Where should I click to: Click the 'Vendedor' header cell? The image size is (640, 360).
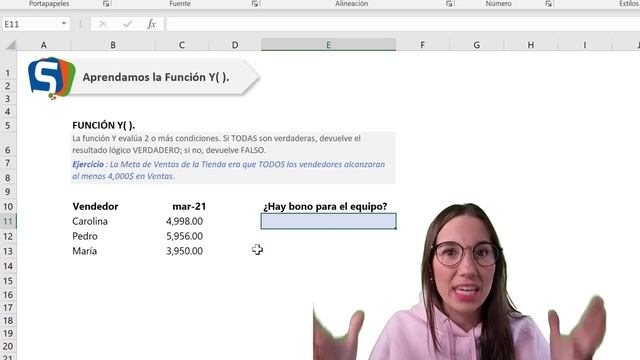pyautogui.click(x=95, y=207)
